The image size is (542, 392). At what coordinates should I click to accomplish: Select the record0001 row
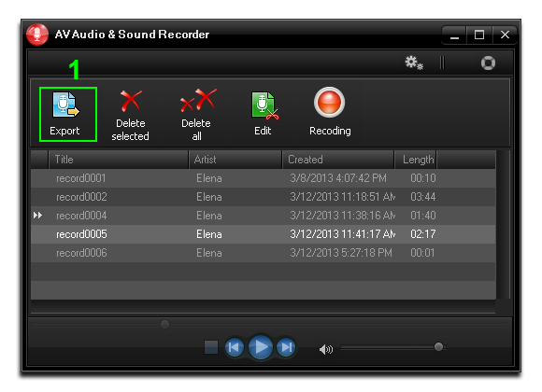click(x=264, y=178)
